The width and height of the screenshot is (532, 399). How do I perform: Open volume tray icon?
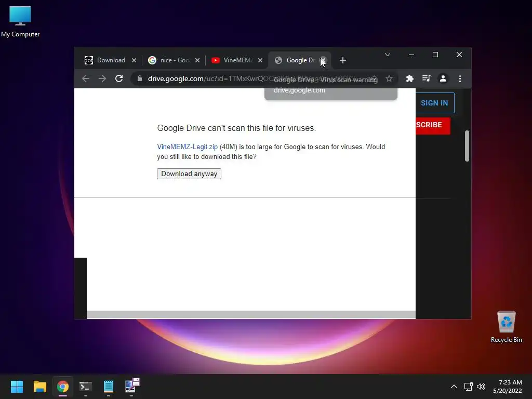click(481, 387)
